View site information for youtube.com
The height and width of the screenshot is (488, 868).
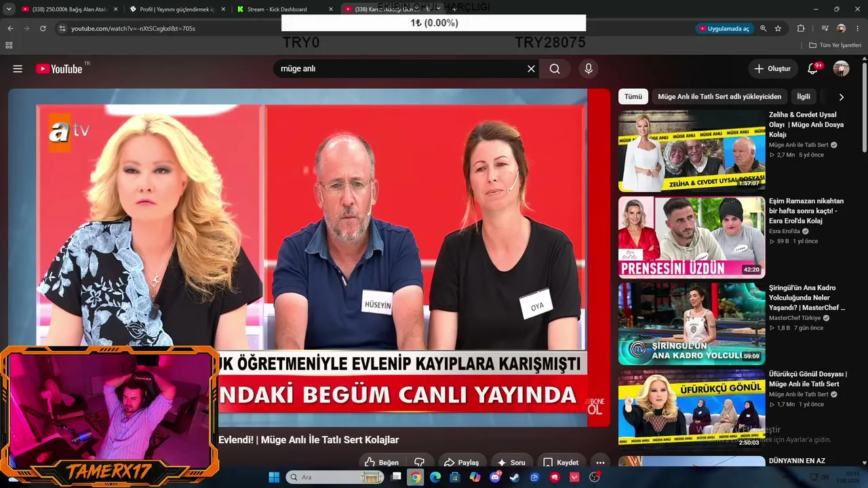click(x=62, y=28)
